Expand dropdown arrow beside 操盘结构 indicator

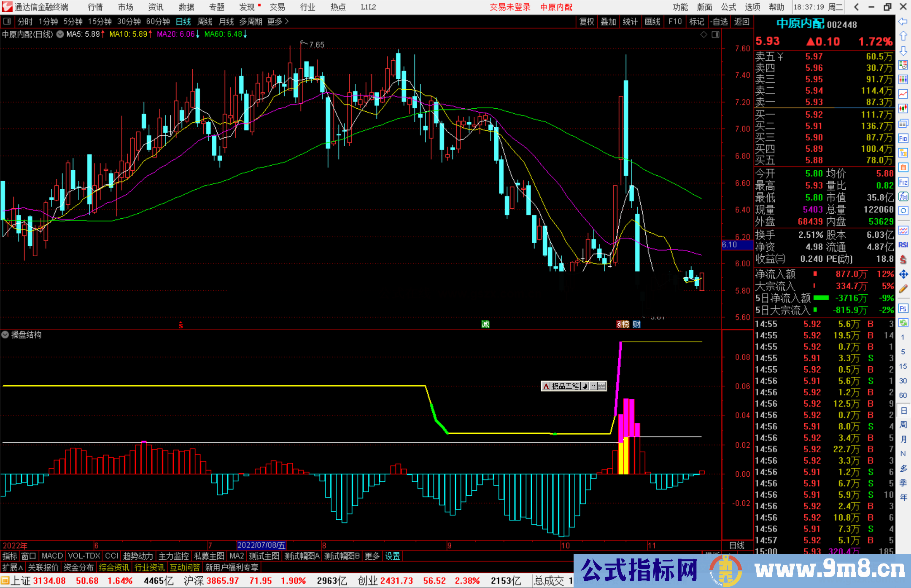[5, 335]
